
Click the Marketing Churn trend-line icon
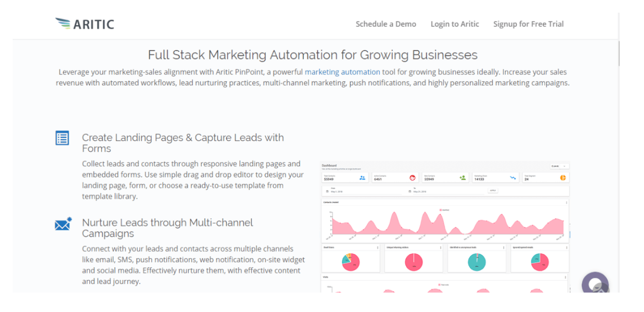(x=513, y=177)
